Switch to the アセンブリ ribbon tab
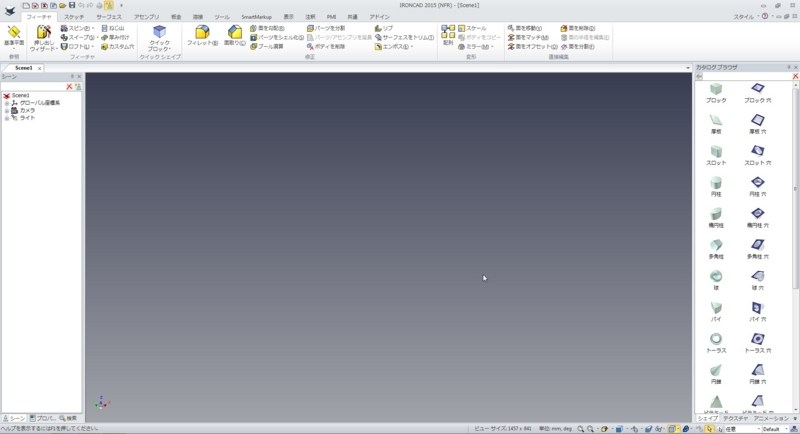Viewport: 800px width, 434px height. pos(146,17)
